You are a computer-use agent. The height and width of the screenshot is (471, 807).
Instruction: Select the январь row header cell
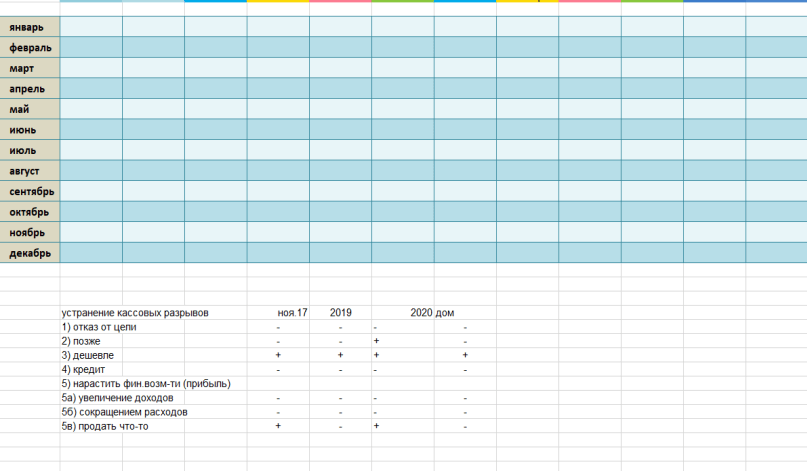pyautogui.click(x=30, y=27)
